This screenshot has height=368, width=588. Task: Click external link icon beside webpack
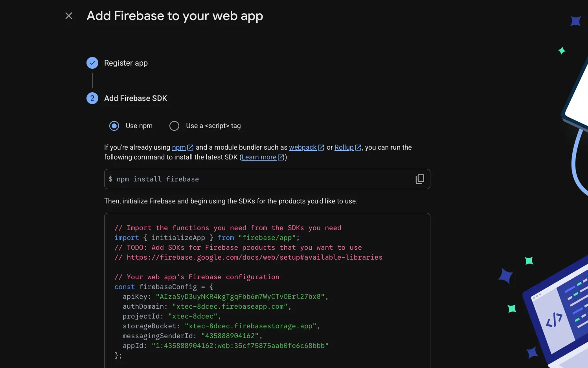pyautogui.click(x=321, y=148)
